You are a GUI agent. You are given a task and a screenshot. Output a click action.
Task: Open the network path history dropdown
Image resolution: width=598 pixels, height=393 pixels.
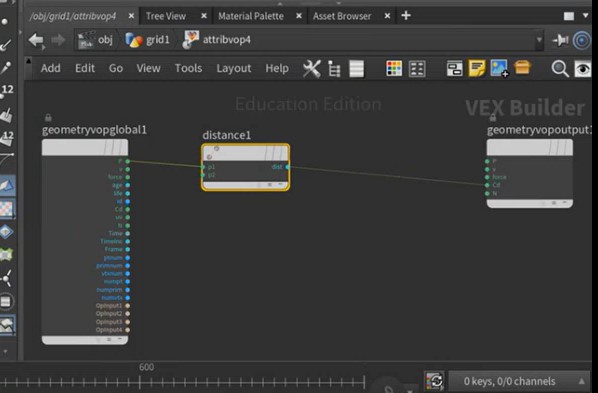539,40
